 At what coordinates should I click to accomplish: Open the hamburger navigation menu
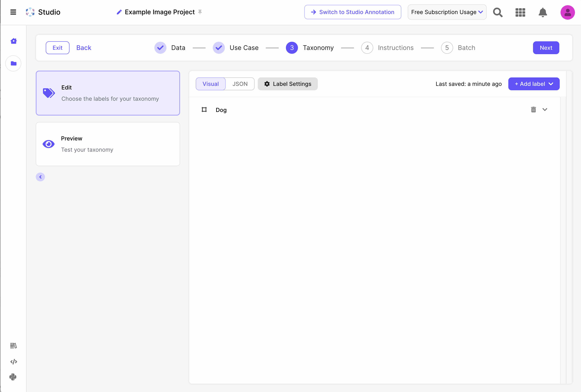click(13, 12)
